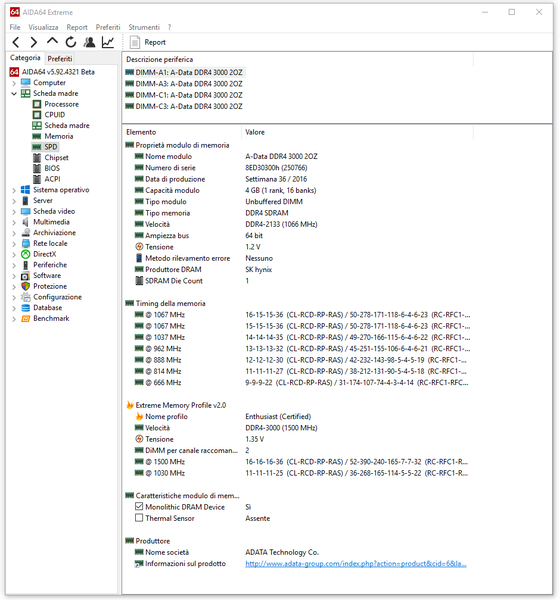Click the Scheda video monitor icon
This screenshot has height=600, width=560.
click(x=25, y=211)
